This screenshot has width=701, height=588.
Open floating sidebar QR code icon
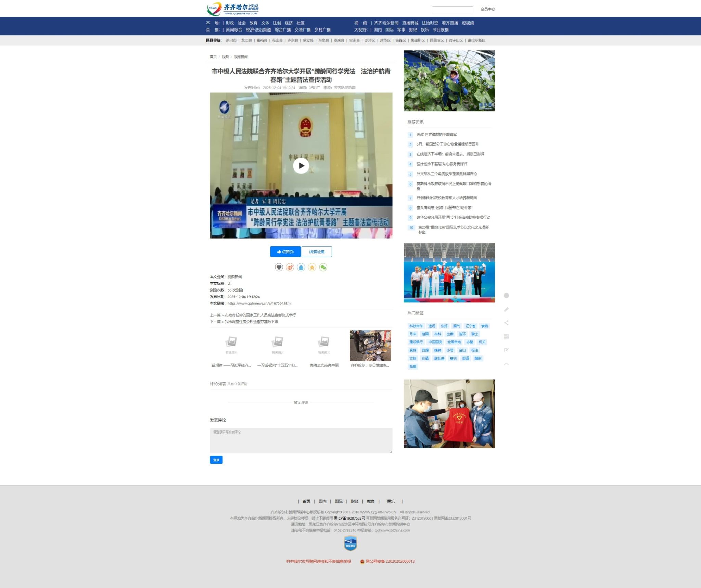(x=506, y=336)
